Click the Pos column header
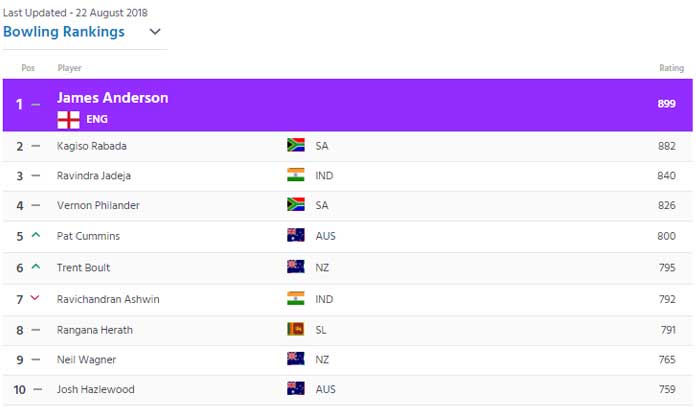The image size is (696, 409). click(28, 68)
